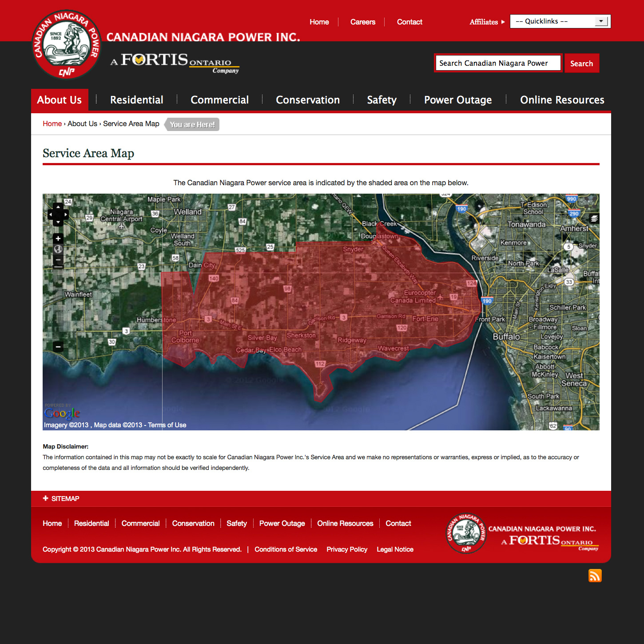
Task: Click the top Home link
Action: pos(319,22)
